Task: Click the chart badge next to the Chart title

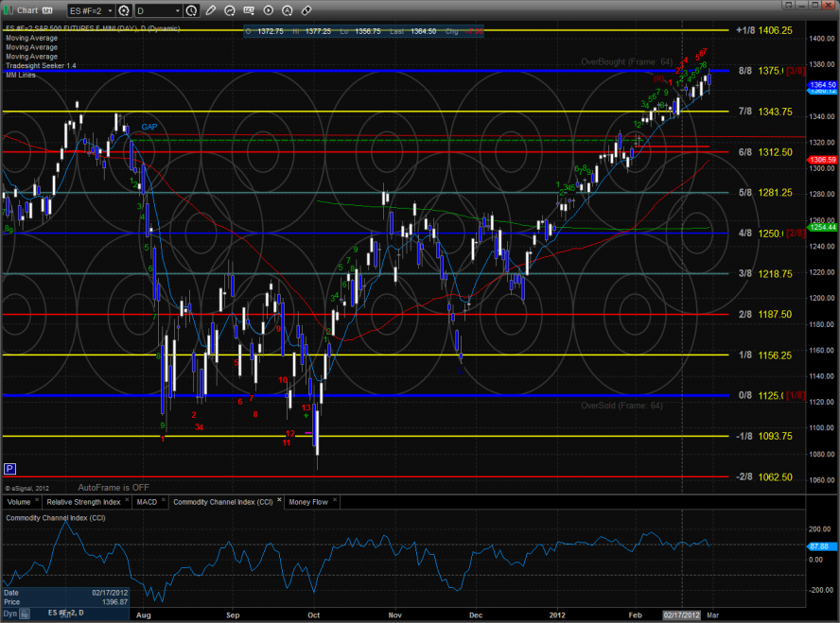Action: [x=44, y=10]
